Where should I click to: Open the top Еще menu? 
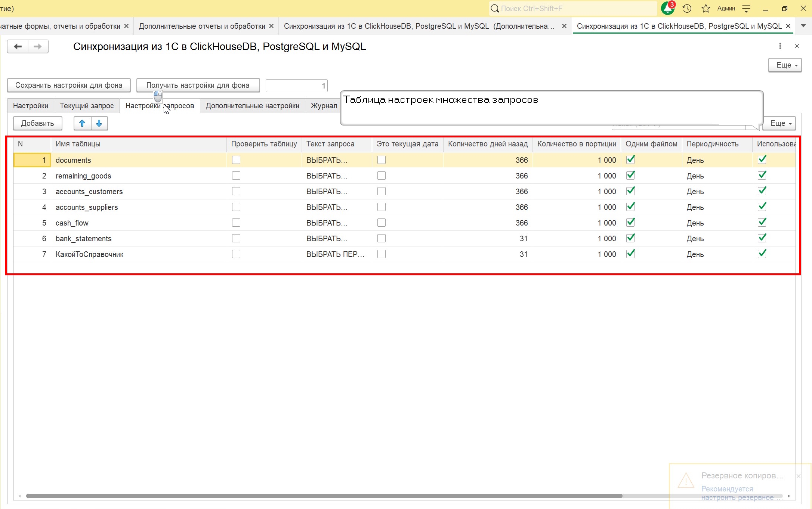pyautogui.click(x=785, y=65)
